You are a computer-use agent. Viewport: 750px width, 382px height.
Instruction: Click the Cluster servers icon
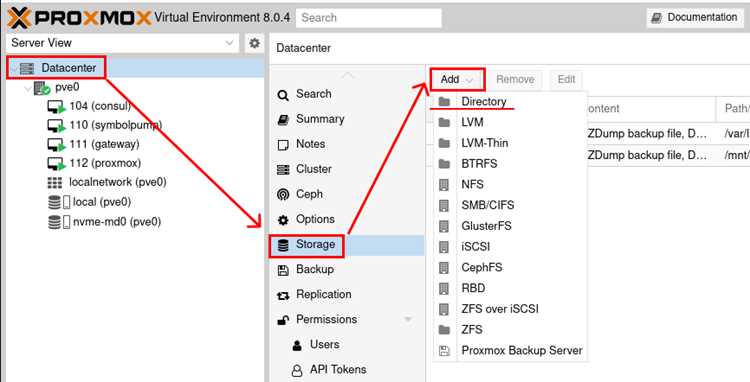[x=283, y=170]
